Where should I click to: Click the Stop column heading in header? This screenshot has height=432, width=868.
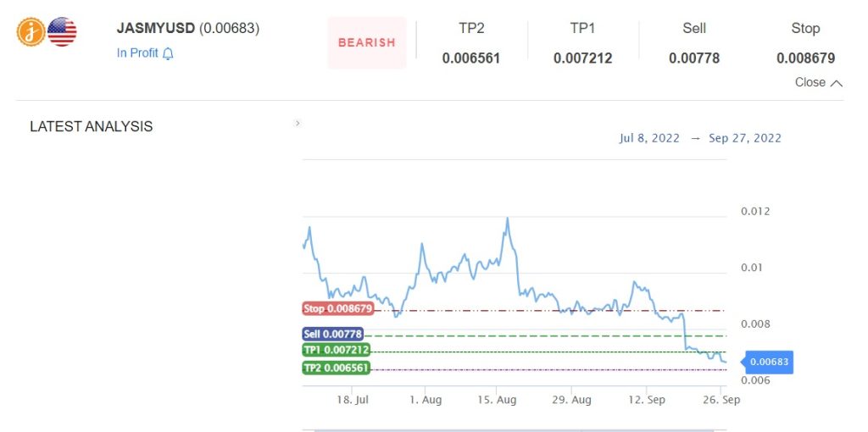click(805, 28)
